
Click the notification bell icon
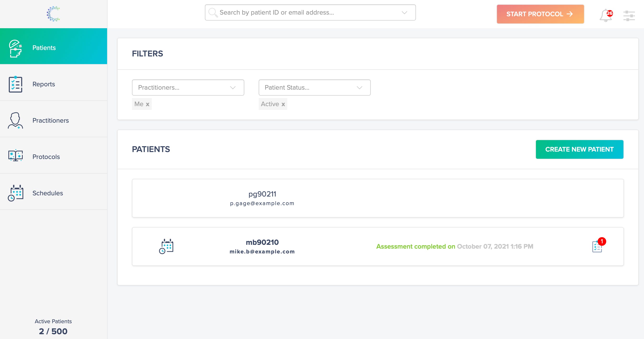(x=605, y=15)
